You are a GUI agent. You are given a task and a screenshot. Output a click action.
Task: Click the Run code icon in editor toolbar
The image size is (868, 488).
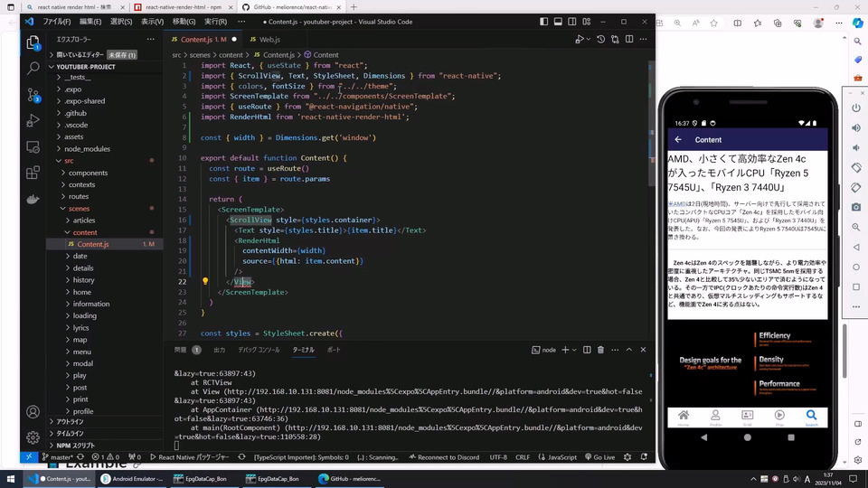pos(579,39)
